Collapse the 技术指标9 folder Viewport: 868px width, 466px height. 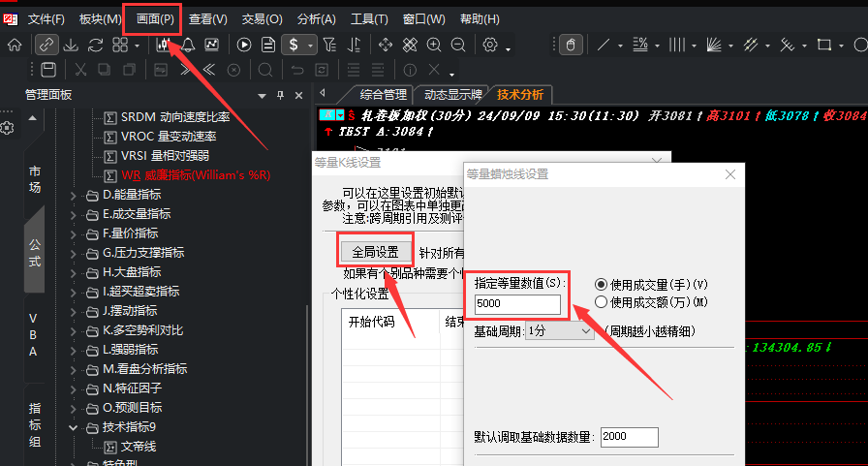[x=73, y=427]
